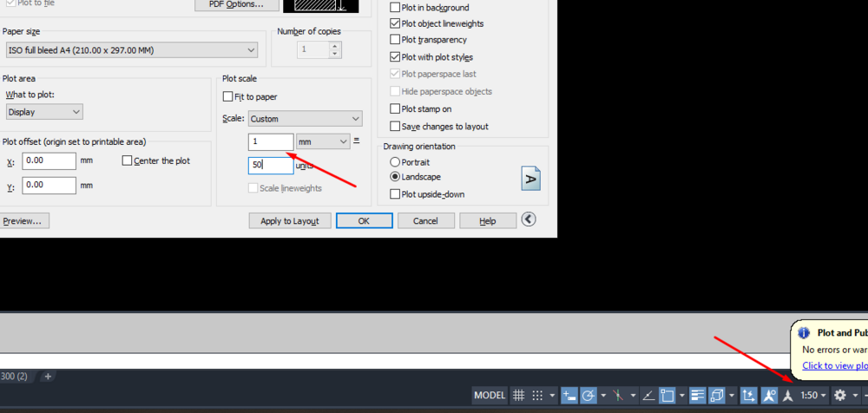Enable Fit to paper checkbox
Viewport: 868px width, 413px height.
(x=228, y=97)
